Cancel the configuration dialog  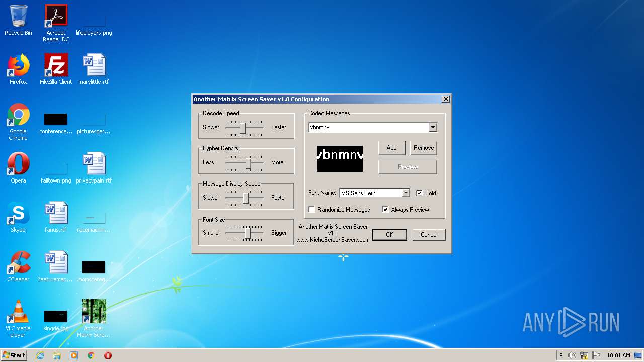click(429, 235)
